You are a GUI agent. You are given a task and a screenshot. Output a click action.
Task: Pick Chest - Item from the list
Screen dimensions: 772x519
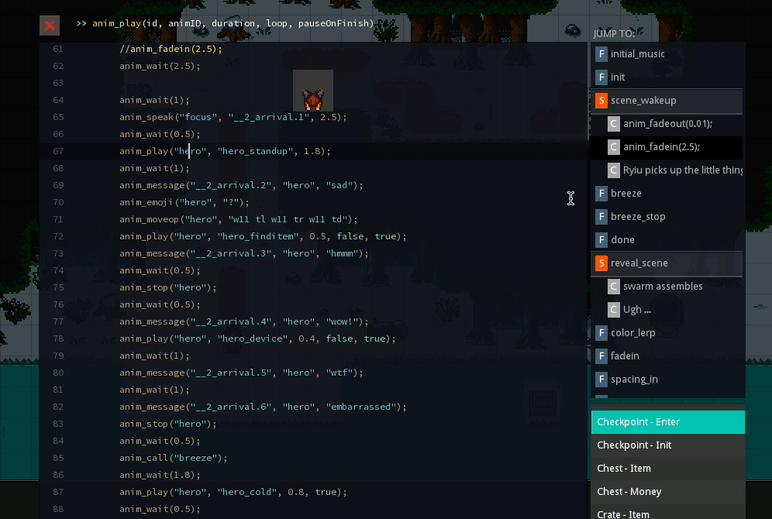tap(667, 468)
